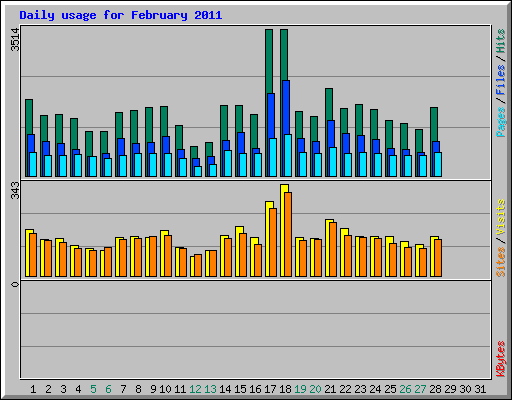Image resolution: width=512 pixels, height=400 pixels.
Task: Click the orange Sites bar for day 18
Action: tap(288, 234)
